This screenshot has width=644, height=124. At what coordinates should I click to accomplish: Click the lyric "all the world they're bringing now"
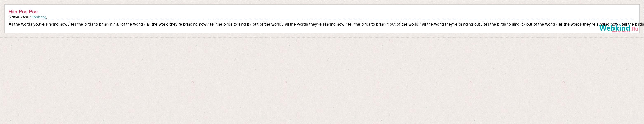176,24
